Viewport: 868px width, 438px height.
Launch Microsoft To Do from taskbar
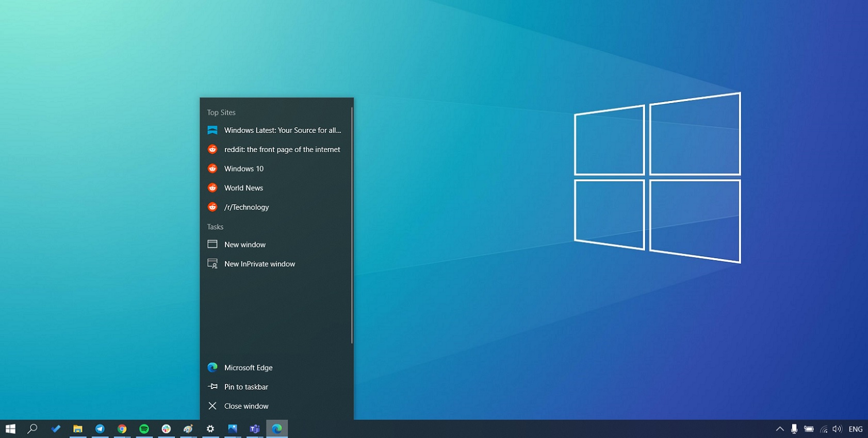56,429
